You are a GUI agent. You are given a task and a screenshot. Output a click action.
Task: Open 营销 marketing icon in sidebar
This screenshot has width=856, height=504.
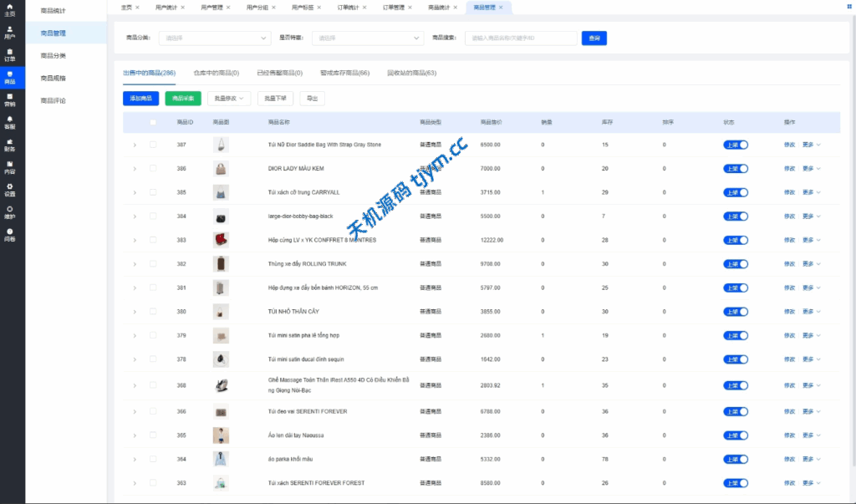pyautogui.click(x=10, y=100)
